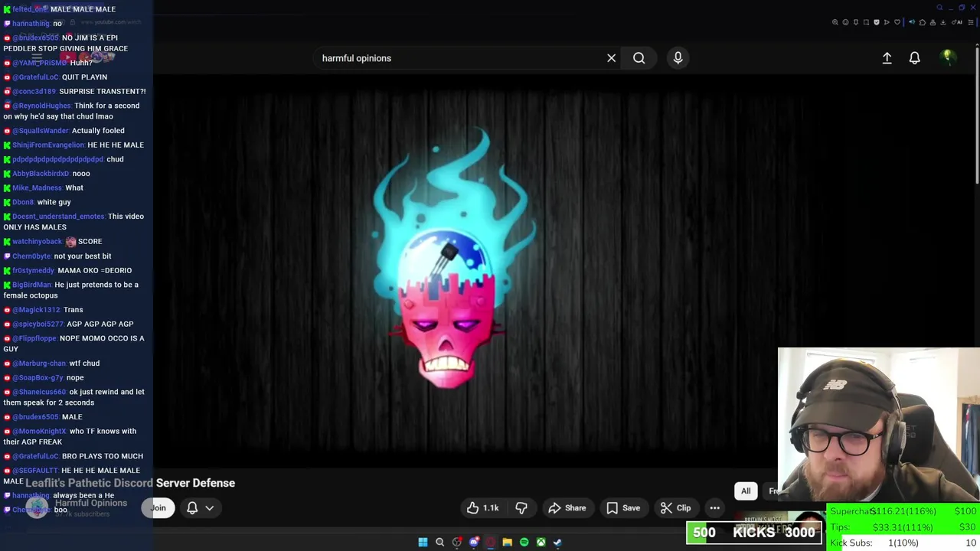
Task: Open the red-circle browser icon on the taskbar
Action: pyautogui.click(x=491, y=543)
